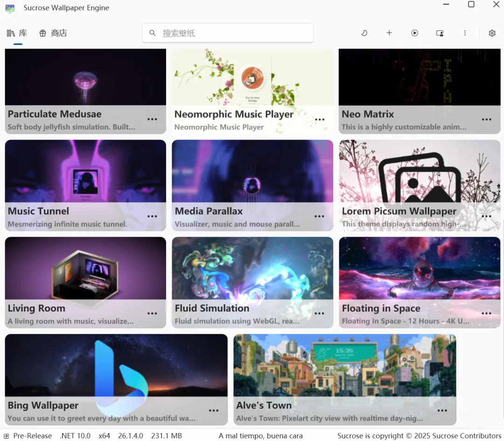
Task: Open more options for Floating in Space
Action: (486, 314)
